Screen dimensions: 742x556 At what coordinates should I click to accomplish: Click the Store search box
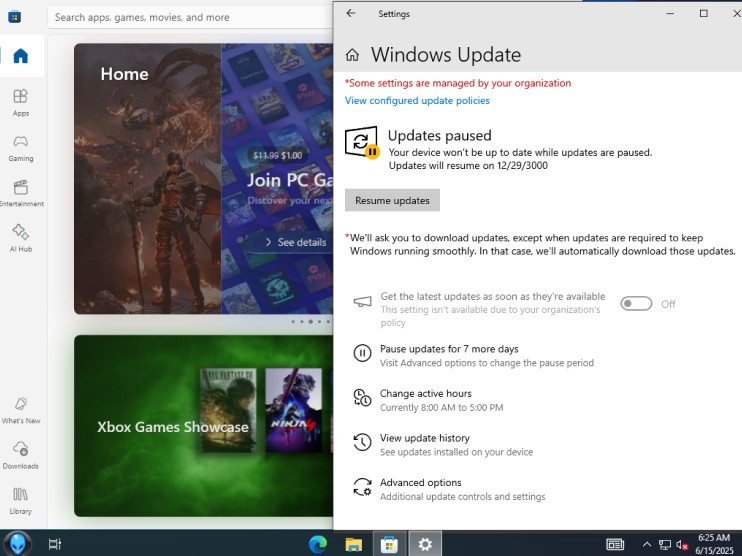tap(190, 18)
